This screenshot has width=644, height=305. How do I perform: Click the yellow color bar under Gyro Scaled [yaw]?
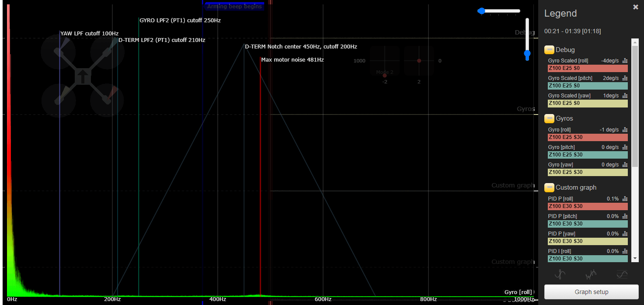[x=588, y=103]
